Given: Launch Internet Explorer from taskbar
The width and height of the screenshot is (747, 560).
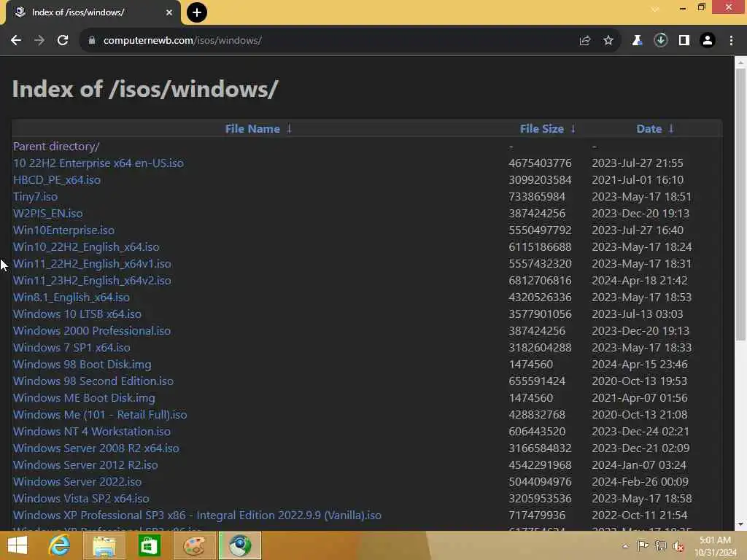Looking at the screenshot, I should [59, 545].
